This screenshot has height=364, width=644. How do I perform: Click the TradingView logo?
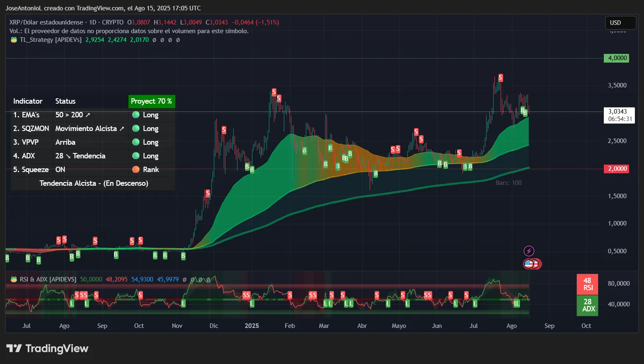[47, 348]
